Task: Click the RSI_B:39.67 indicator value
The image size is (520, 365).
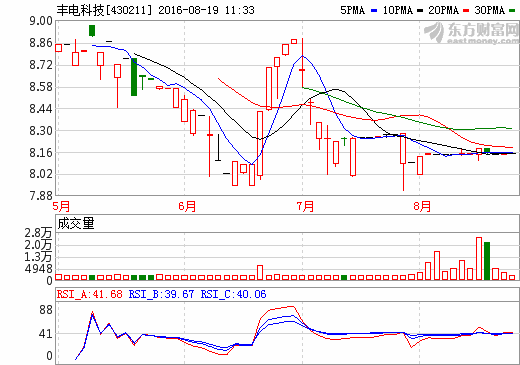Action: [x=161, y=294]
